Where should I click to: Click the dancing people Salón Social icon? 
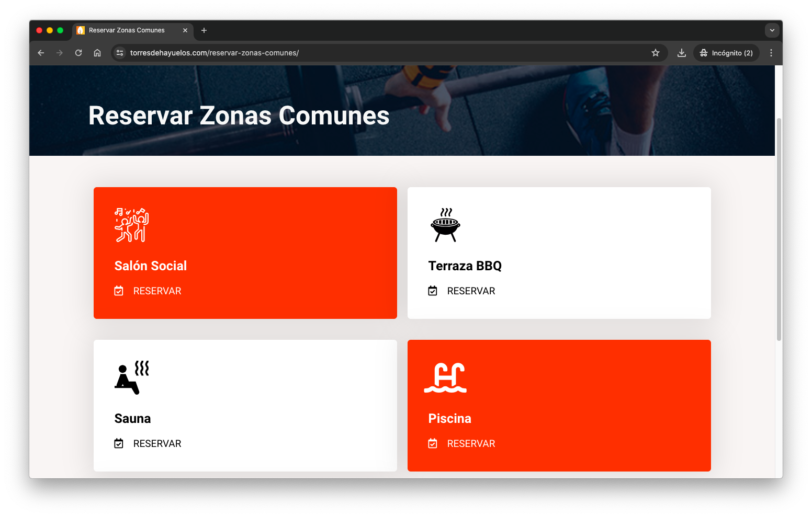(x=132, y=225)
